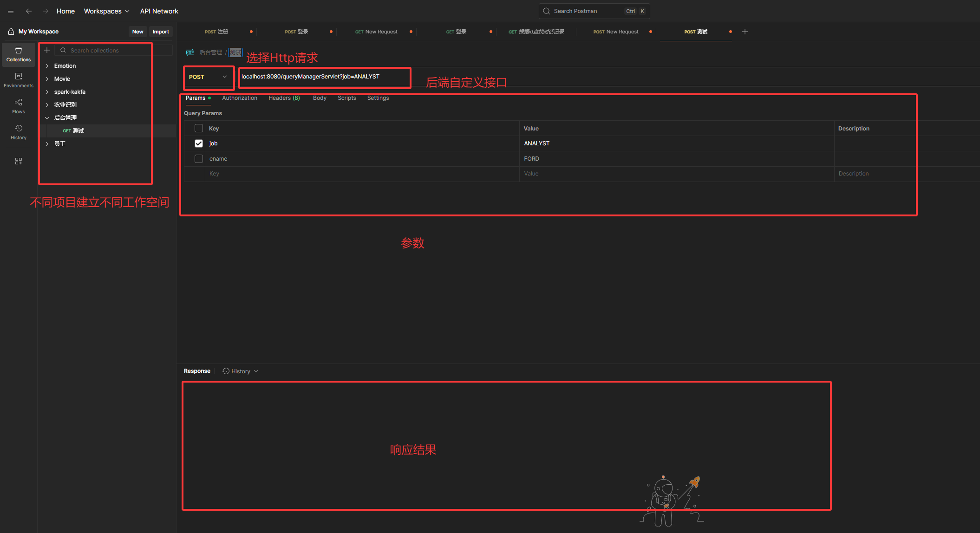Open the response History dropdown
980x533 pixels.
click(x=240, y=371)
